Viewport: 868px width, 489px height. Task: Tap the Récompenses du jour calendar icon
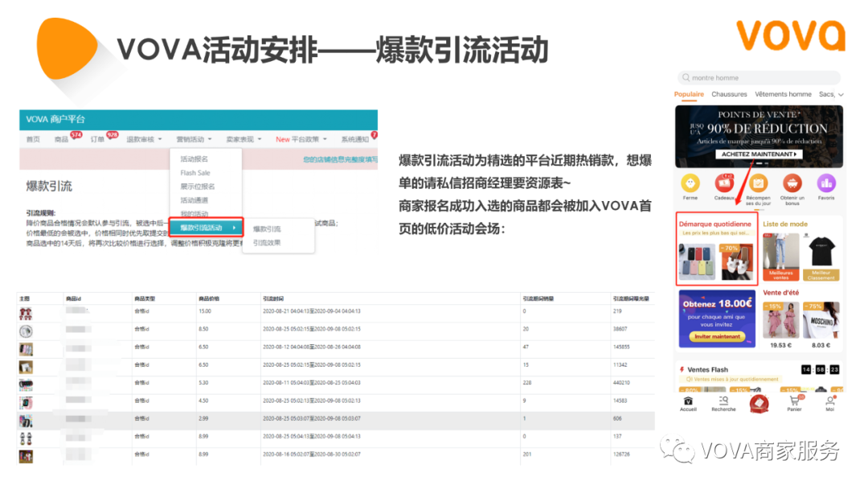click(x=758, y=183)
